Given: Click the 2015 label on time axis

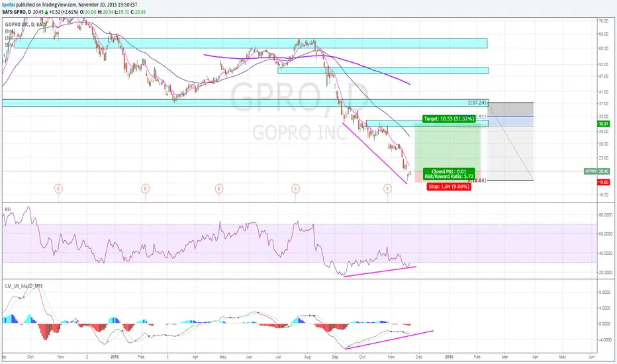Looking at the screenshot, I should coord(115,357).
